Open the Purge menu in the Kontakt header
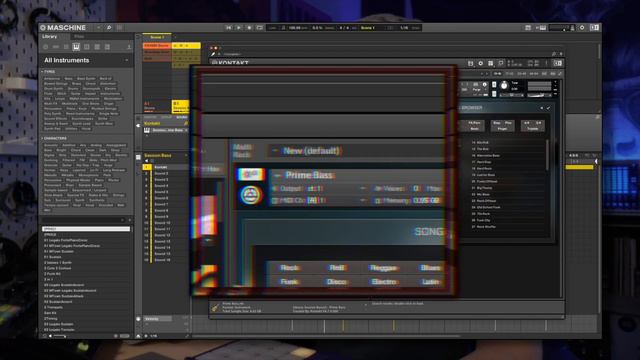Screen dimensions: 640x360 click(x=476, y=89)
